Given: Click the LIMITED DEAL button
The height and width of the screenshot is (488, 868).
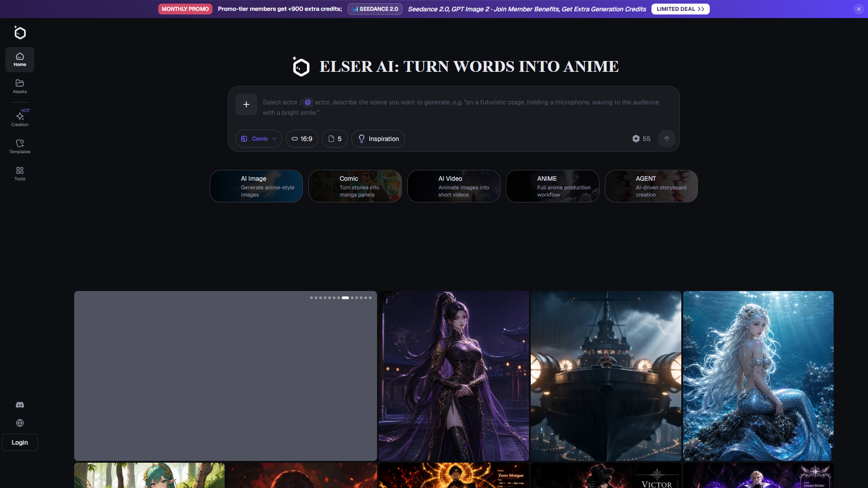Looking at the screenshot, I should [680, 9].
